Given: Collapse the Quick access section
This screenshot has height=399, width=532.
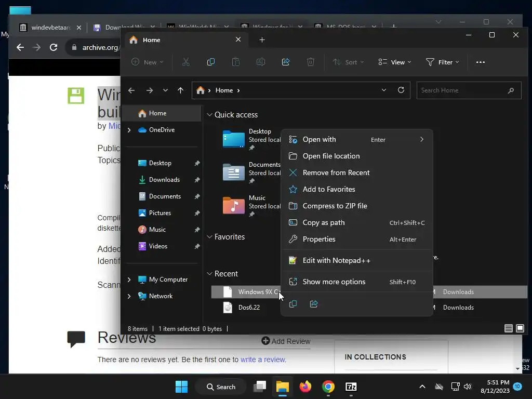Looking at the screenshot, I should coord(209,115).
